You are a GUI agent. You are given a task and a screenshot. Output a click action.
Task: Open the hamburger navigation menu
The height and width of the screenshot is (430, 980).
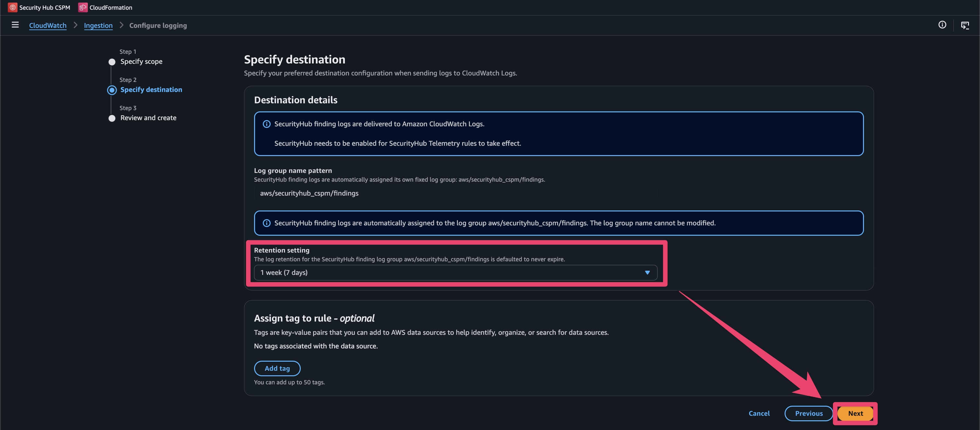[15, 25]
